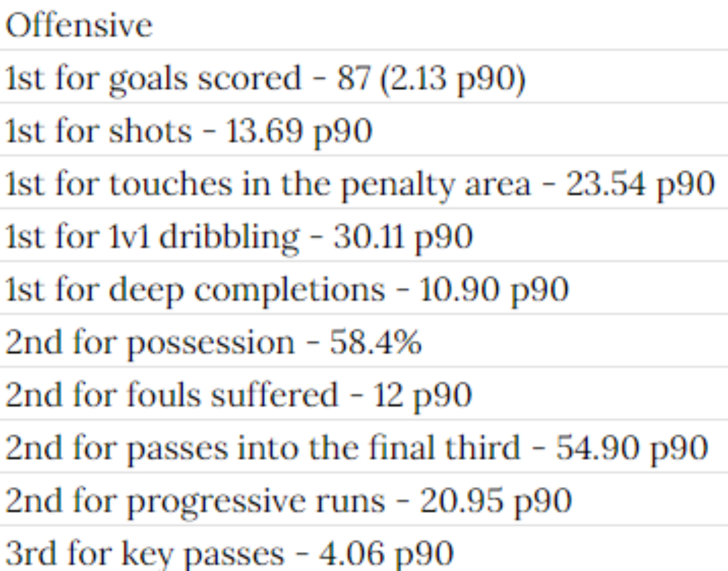Select the 'fouls suffered' label
The width and height of the screenshot is (728, 571).
click(232, 395)
